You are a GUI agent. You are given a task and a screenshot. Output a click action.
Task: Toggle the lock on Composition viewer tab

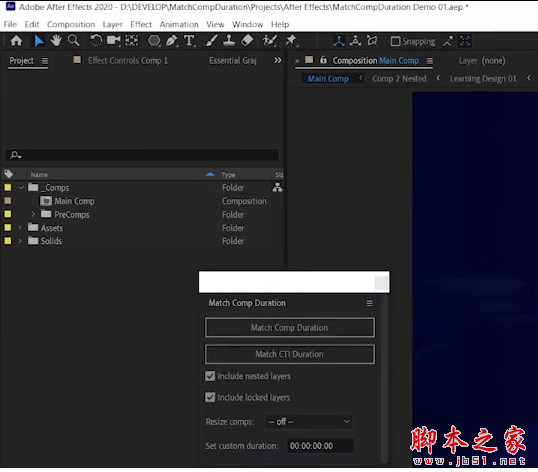(x=323, y=60)
